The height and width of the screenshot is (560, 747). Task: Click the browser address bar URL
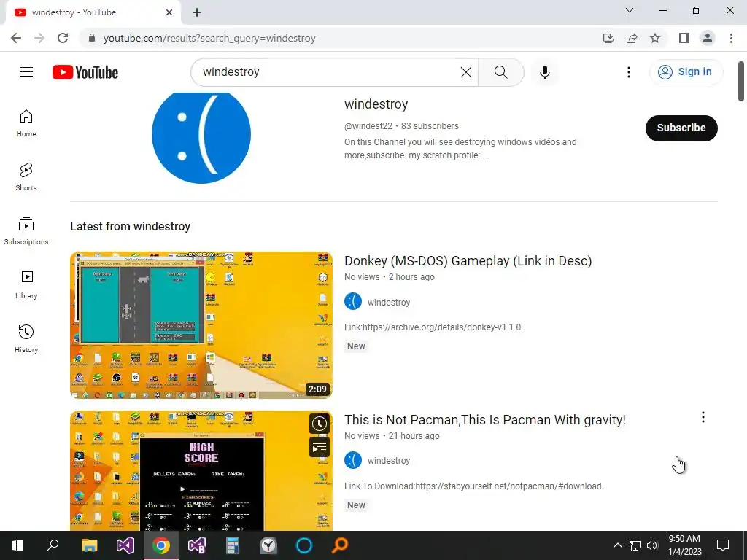click(209, 38)
